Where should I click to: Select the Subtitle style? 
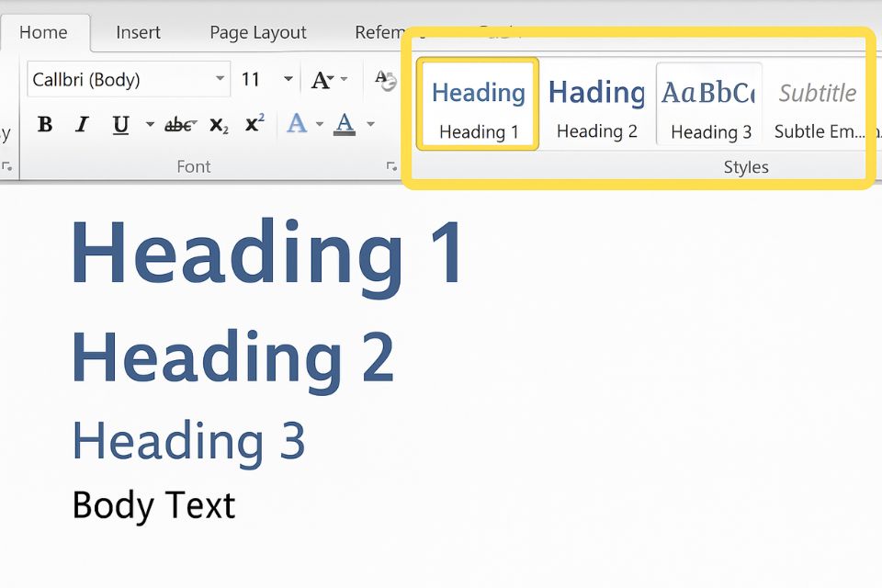tap(816, 103)
